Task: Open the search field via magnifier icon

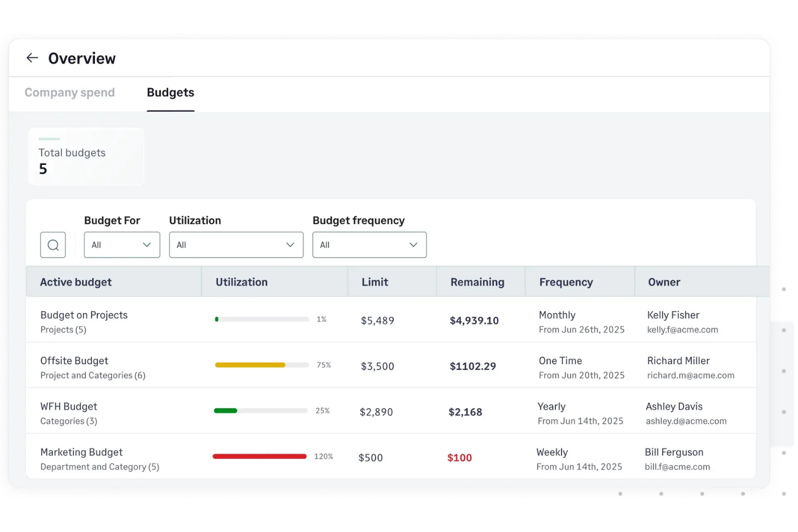Action: [x=52, y=245]
